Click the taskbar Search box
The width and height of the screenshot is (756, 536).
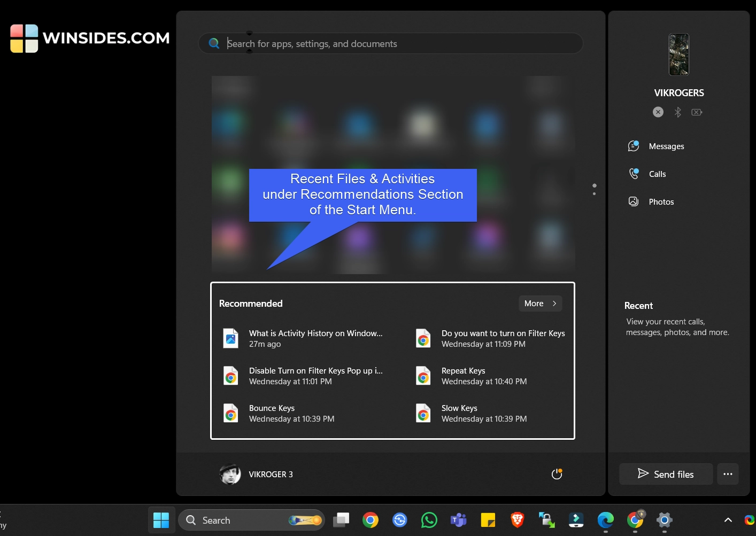pyautogui.click(x=251, y=520)
